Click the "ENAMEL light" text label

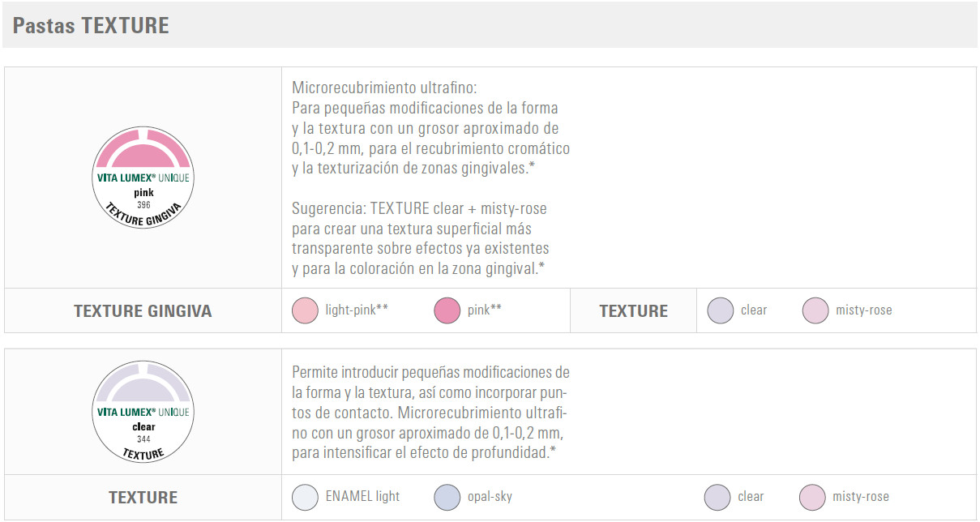tap(362, 497)
